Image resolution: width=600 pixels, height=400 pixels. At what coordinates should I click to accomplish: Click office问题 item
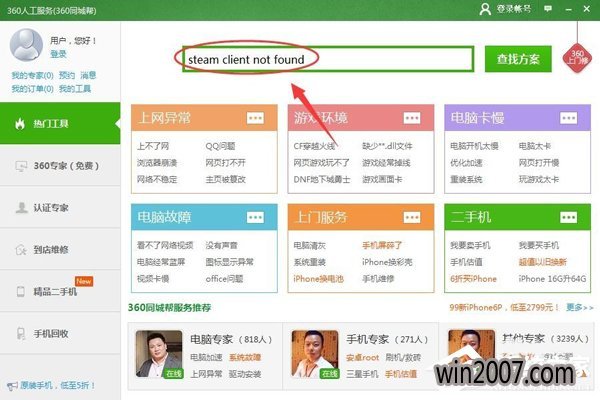point(224,279)
